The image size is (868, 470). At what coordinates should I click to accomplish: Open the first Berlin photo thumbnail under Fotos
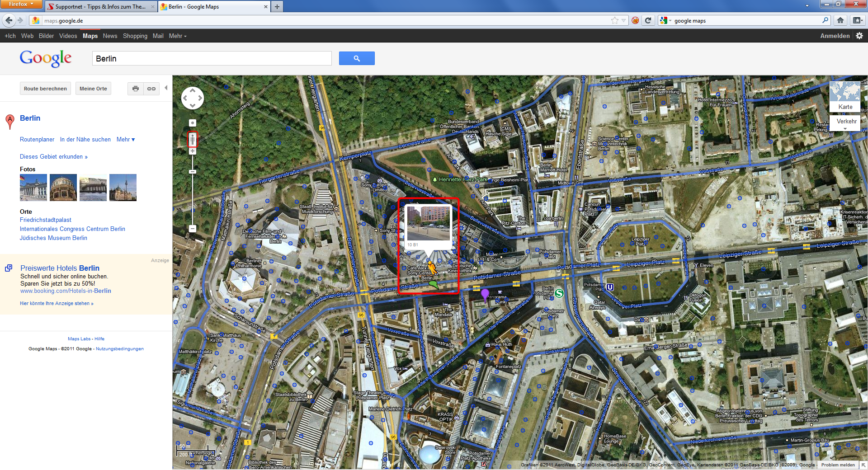point(33,187)
